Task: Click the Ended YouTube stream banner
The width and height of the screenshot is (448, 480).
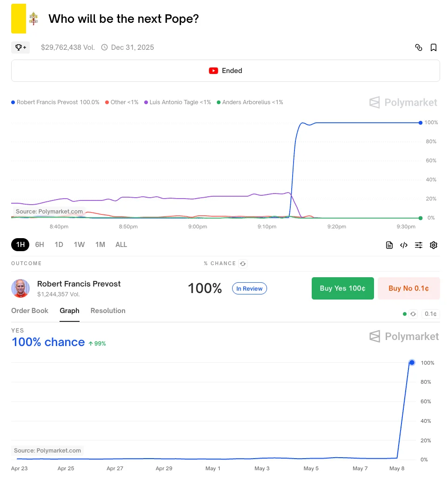Action: click(226, 71)
